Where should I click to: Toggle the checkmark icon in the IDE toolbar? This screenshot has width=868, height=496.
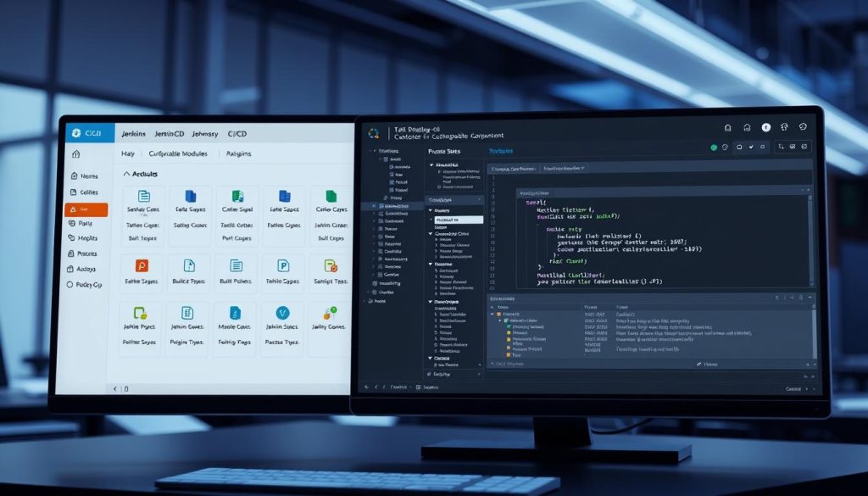coord(751,147)
